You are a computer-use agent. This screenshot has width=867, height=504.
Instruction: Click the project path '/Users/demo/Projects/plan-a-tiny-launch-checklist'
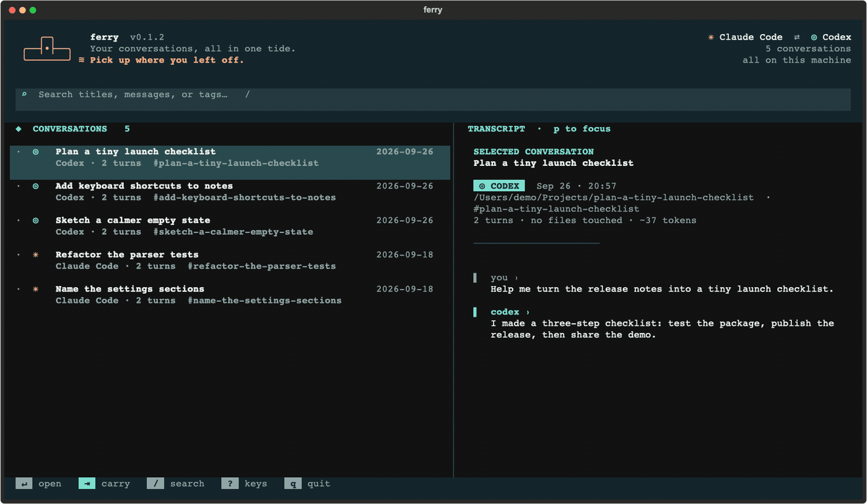(x=614, y=198)
